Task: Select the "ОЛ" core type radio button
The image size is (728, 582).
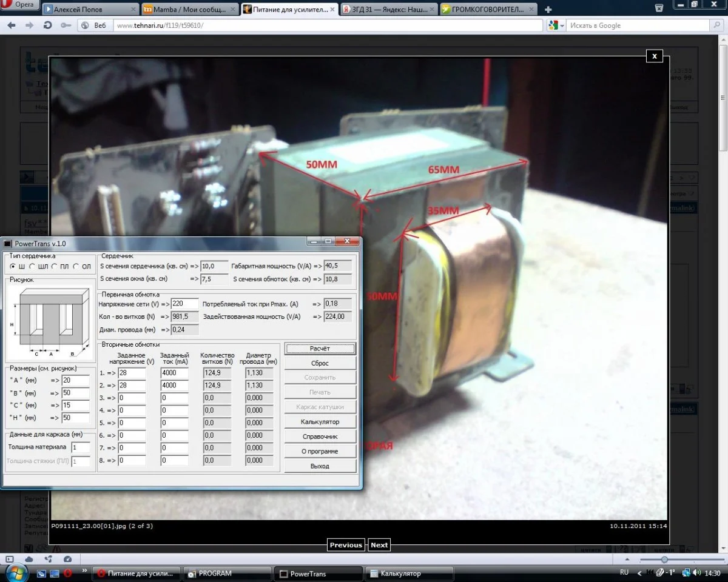Action: coord(76,266)
